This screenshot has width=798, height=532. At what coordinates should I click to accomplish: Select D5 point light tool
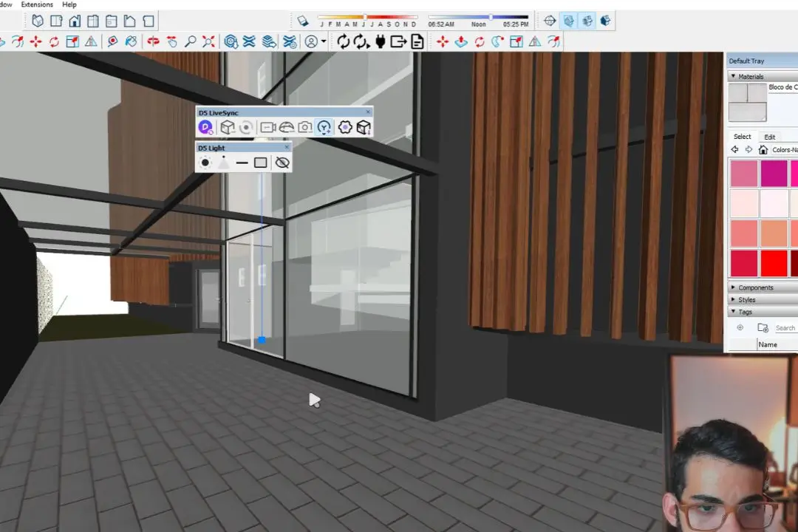(x=205, y=163)
